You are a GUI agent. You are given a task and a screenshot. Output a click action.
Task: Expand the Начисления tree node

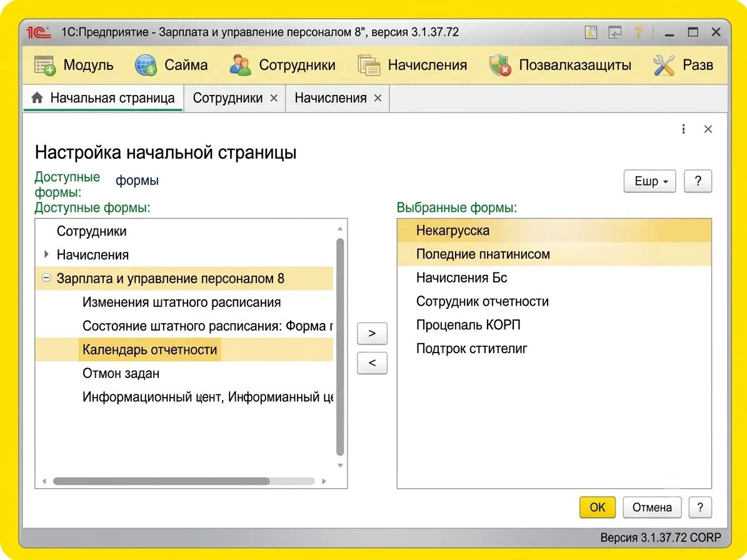(46, 254)
